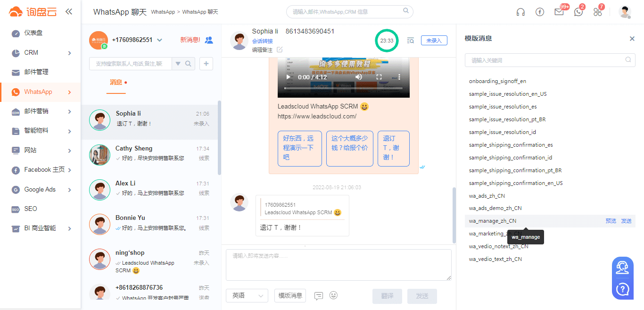
Task: Open the emoji picker smiley icon
Action: coord(333,295)
